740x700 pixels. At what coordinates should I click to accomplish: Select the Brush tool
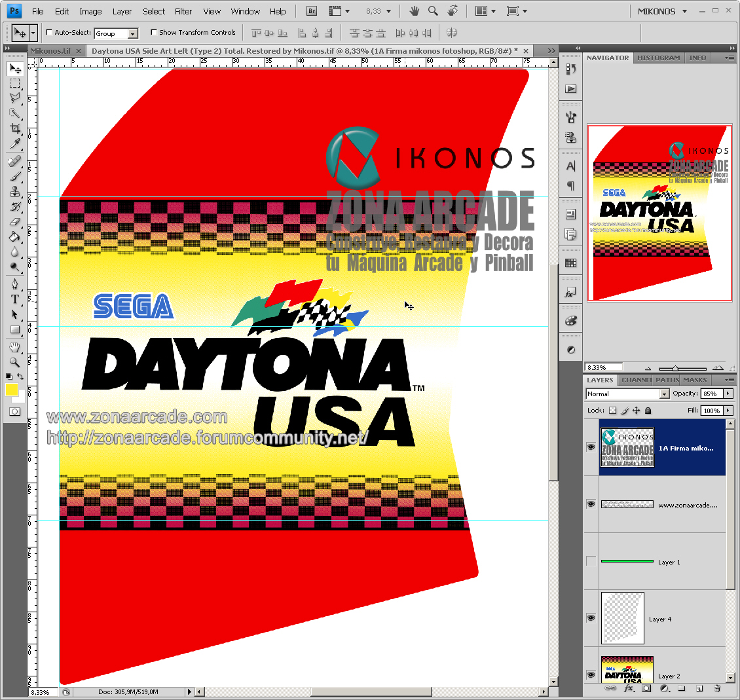point(15,177)
